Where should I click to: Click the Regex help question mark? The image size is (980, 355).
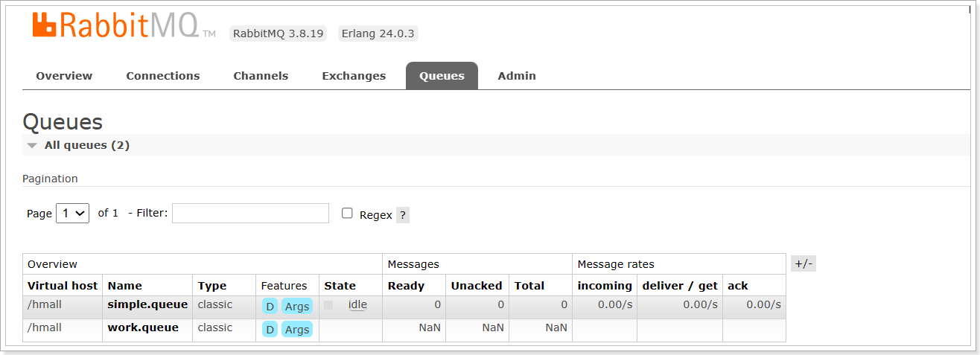pyautogui.click(x=403, y=215)
